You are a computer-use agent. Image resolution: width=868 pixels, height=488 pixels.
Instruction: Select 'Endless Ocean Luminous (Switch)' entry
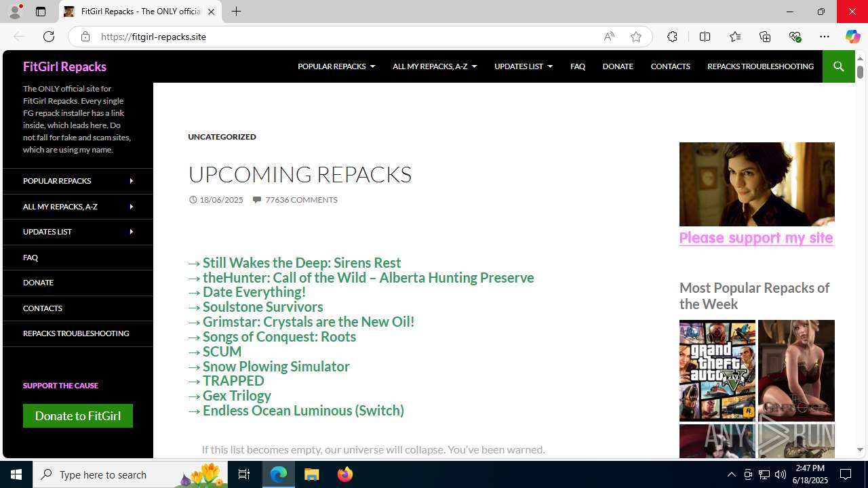(x=303, y=411)
